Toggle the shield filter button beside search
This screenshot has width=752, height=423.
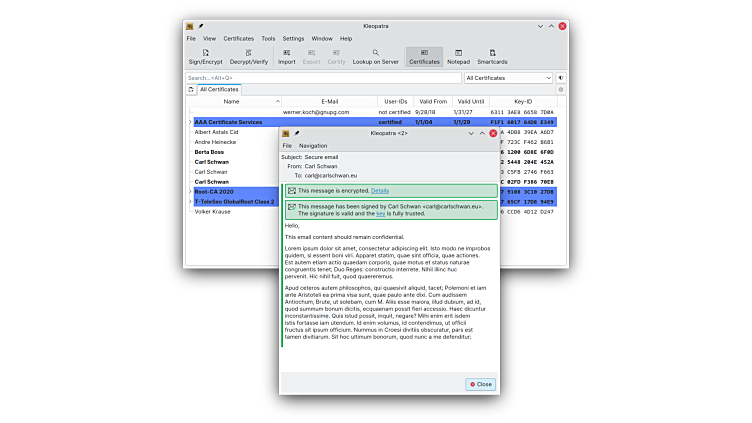[561, 77]
